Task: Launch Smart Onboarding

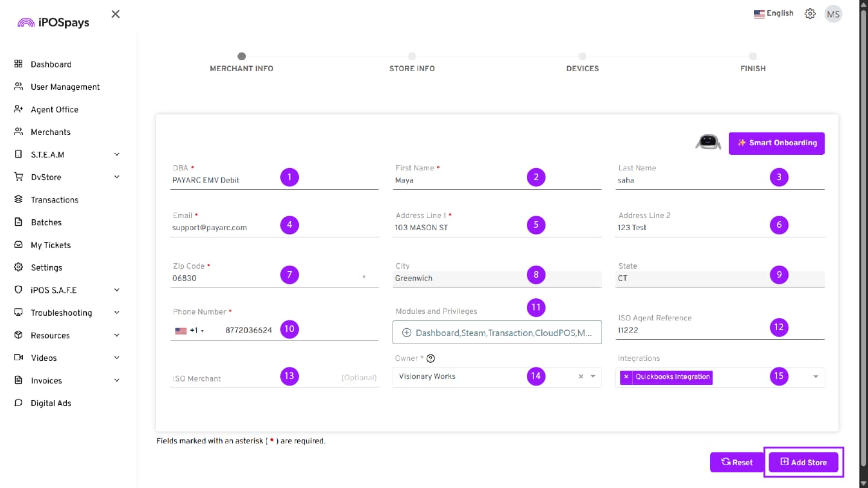Action: pyautogui.click(x=776, y=143)
